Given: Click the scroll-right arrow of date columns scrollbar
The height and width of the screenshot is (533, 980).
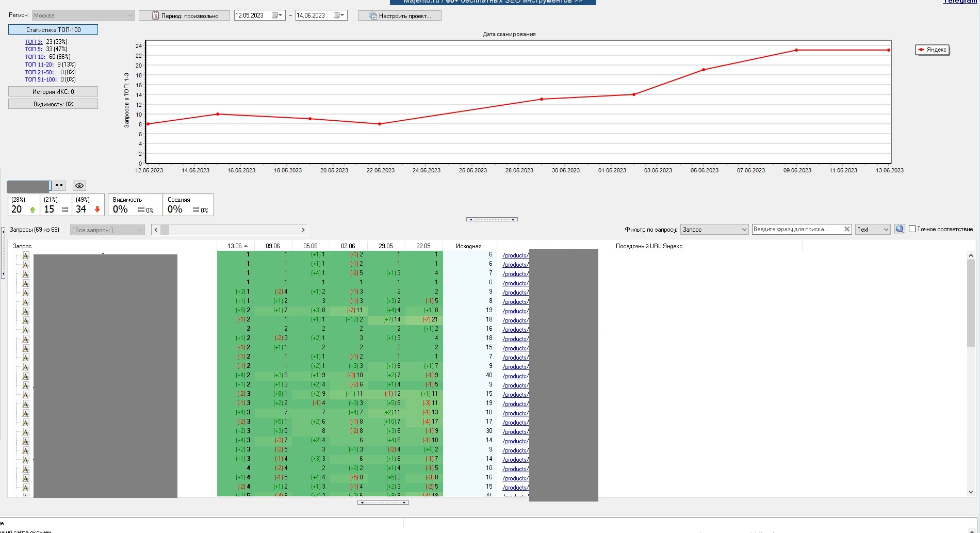Looking at the screenshot, I should coord(303,230).
